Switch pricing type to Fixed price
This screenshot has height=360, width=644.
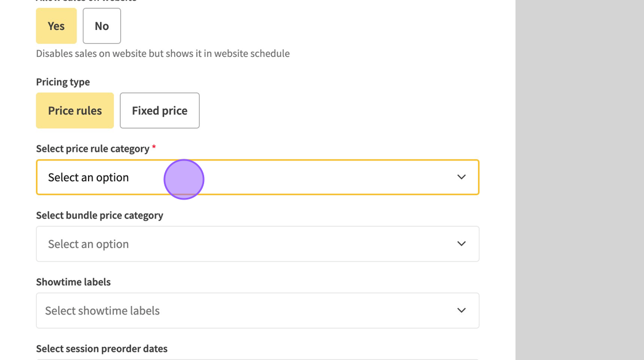(x=159, y=110)
